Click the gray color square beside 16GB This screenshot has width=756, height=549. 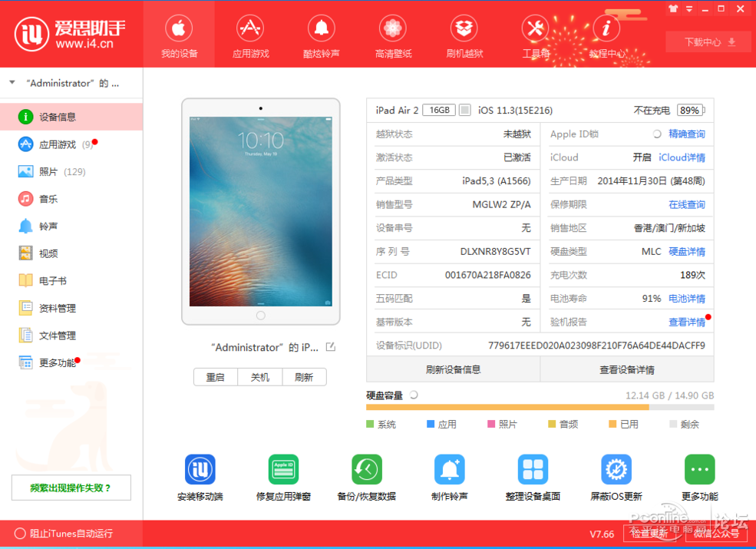point(465,110)
